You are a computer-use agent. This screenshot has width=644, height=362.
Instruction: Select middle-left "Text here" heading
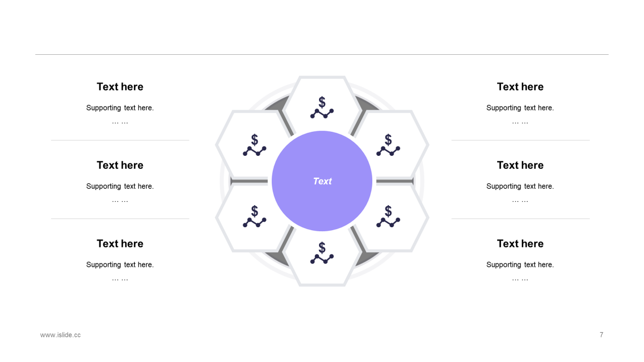[x=120, y=165]
